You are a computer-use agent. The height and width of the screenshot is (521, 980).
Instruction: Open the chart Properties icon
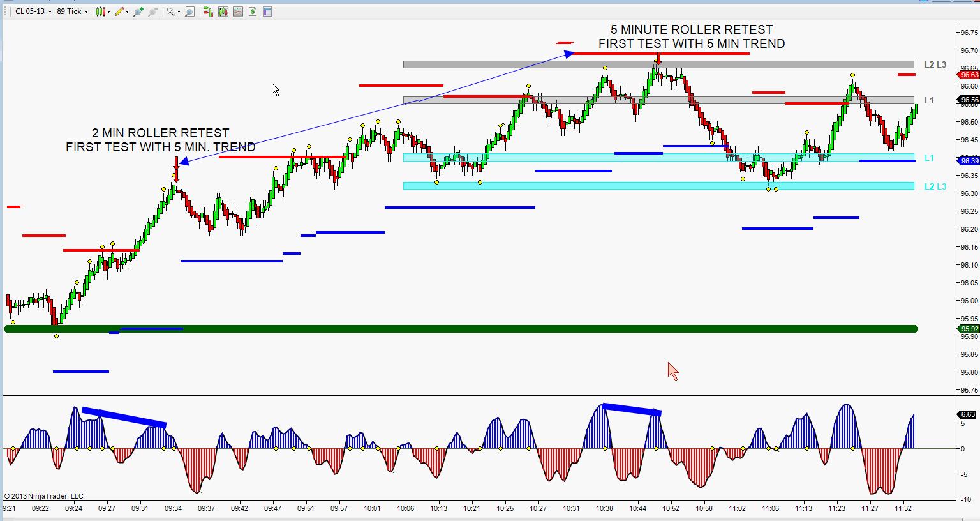[267, 11]
